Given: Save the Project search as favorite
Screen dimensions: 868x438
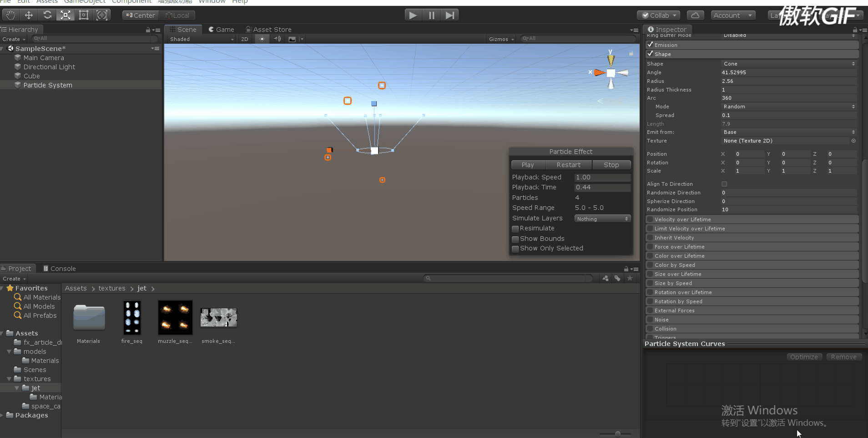Looking at the screenshot, I should tap(630, 278).
